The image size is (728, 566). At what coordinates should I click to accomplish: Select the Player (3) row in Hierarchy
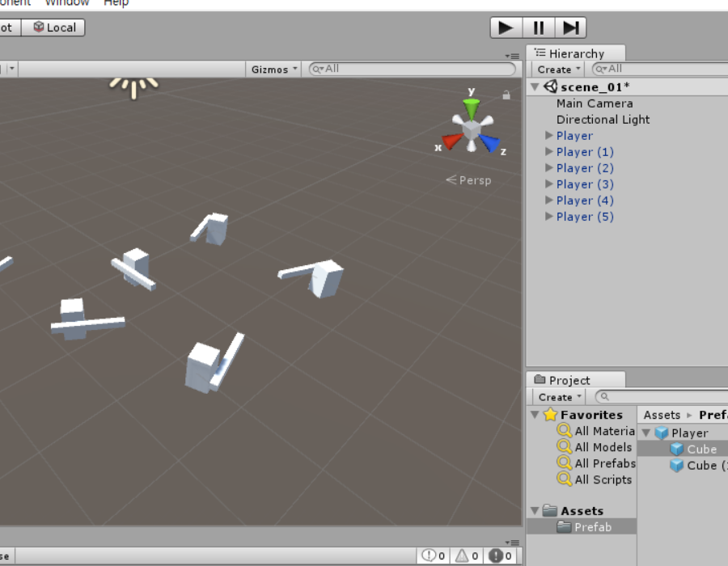click(628, 184)
